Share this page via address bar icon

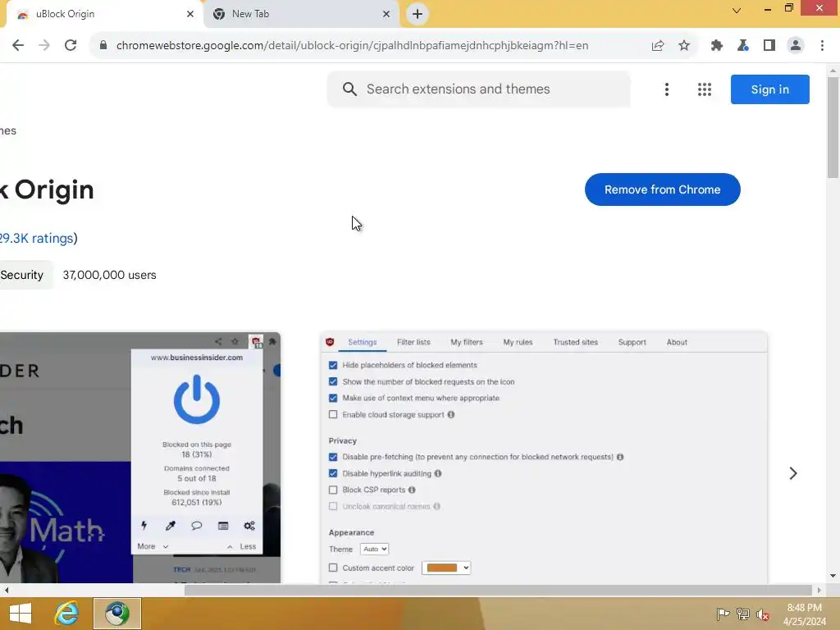(x=658, y=46)
